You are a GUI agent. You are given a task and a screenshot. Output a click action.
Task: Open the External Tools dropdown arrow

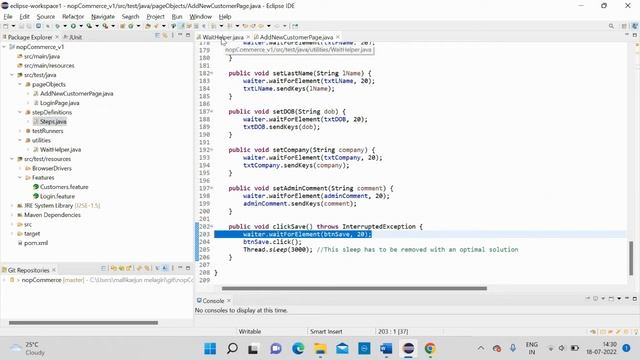click(x=113, y=26)
